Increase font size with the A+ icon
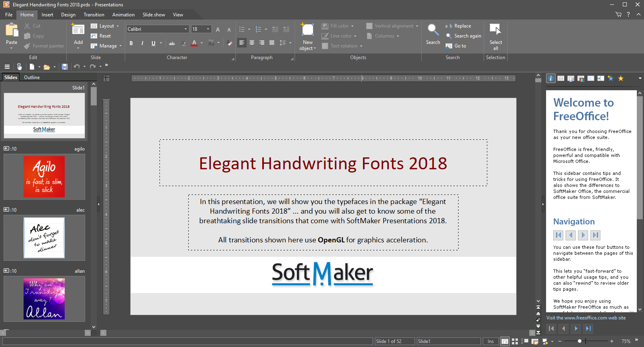The width and height of the screenshot is (644, 347). 218,29
